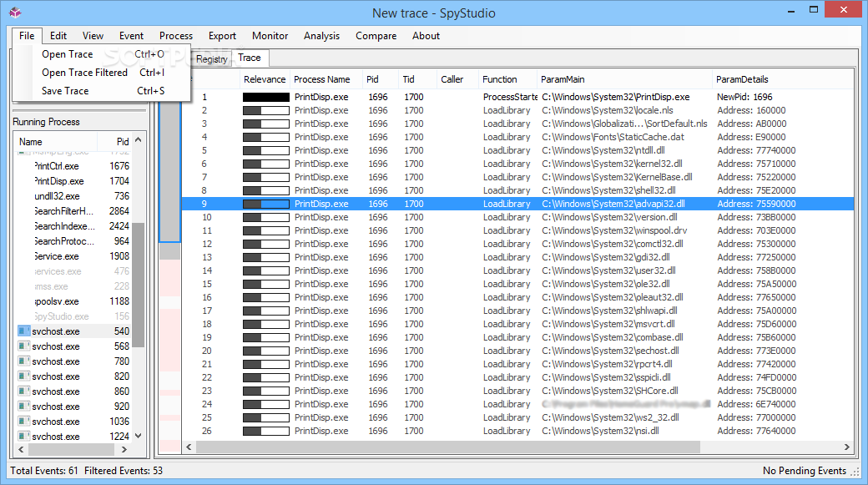Click No Pending Events status text

(x=805, y=471)
